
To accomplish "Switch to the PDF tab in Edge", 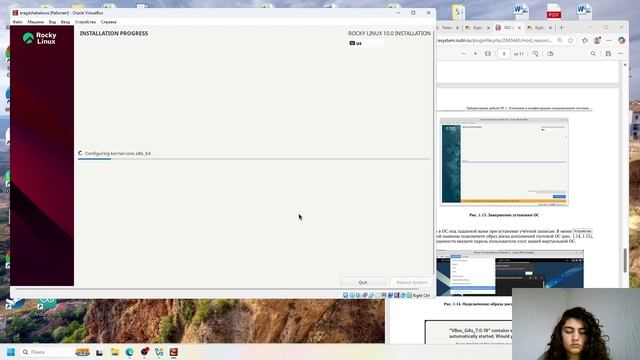I will 508,28.
